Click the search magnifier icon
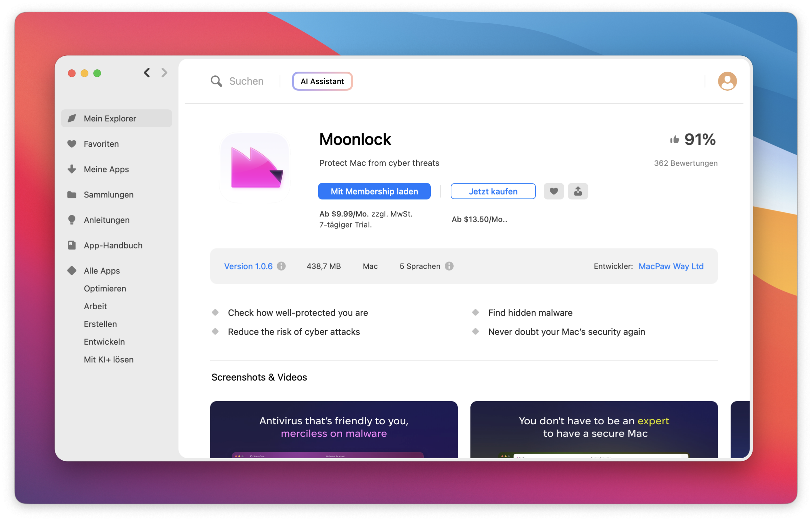The height and width of the screenshot is (521, 812). tap(216, 81)
